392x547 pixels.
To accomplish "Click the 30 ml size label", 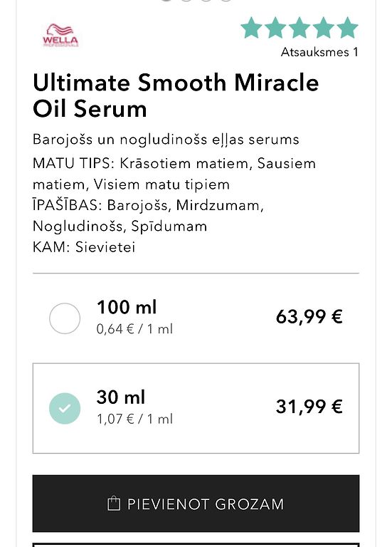I will click(120, 397).
